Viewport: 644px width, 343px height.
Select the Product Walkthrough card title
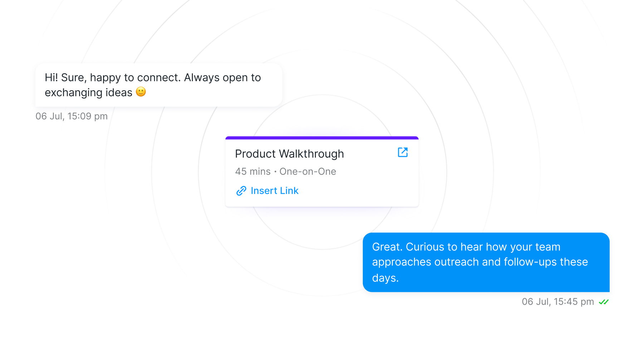pos(289,154)
